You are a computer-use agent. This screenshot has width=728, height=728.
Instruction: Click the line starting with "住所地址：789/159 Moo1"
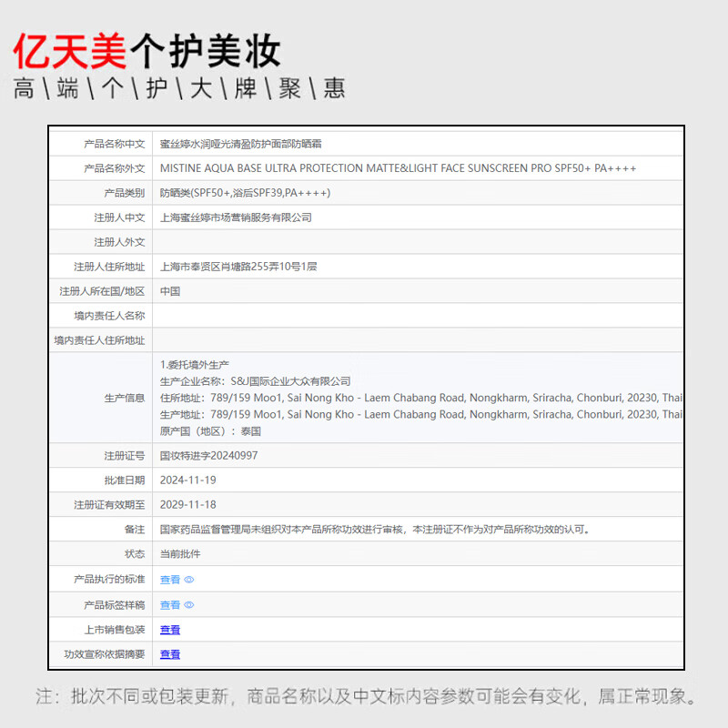tap(421, 398)
